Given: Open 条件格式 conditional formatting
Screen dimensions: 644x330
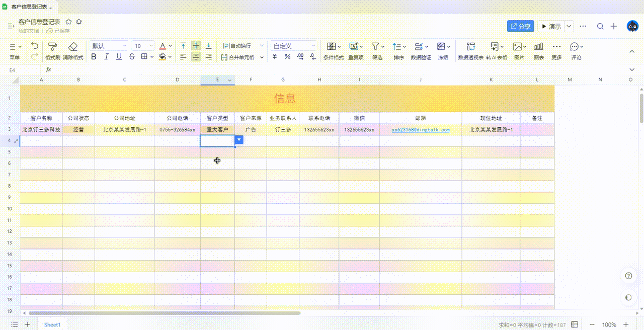Looking at the screenshot, I should point(333,51).
